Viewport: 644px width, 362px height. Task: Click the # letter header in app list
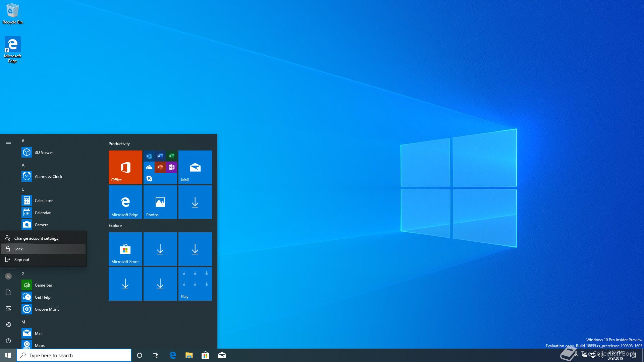coord(23,141)
